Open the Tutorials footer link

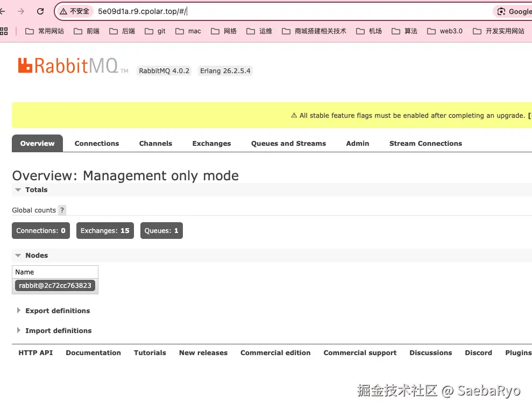150,352
